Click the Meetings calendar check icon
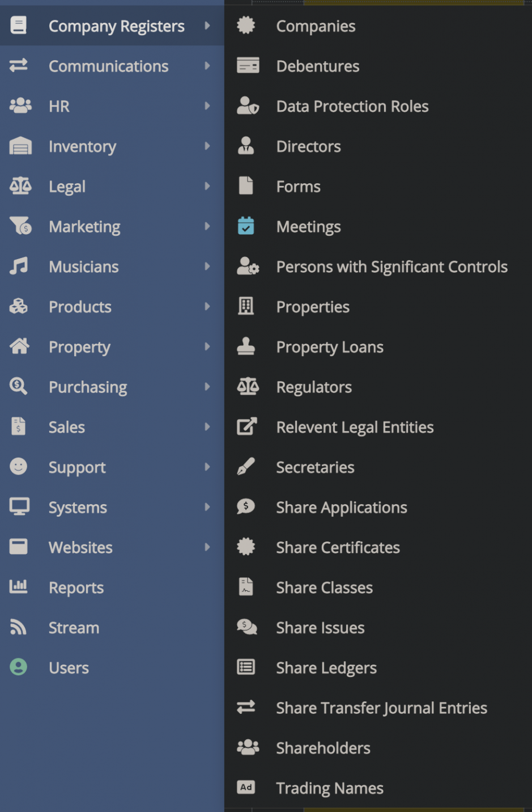 pyautogui.click(x=246, y=226)
